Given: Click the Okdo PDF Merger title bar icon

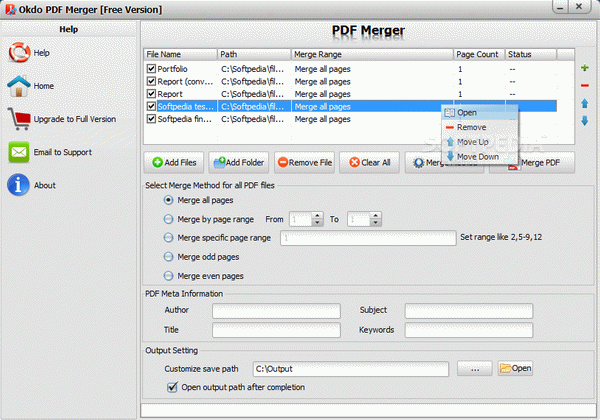Looking at the screenshot, I should point(10,9).
